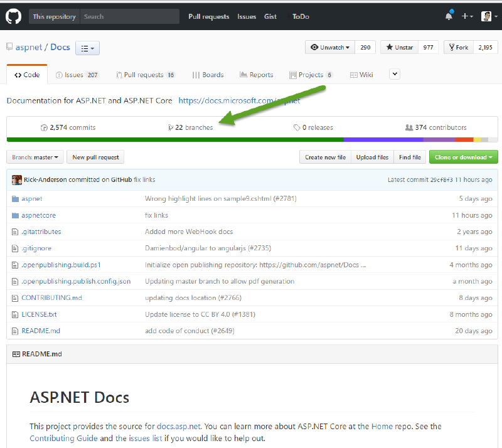Open the user avatar menu
The width and height of the screenshot is (502, 448).
click(489, 16)
